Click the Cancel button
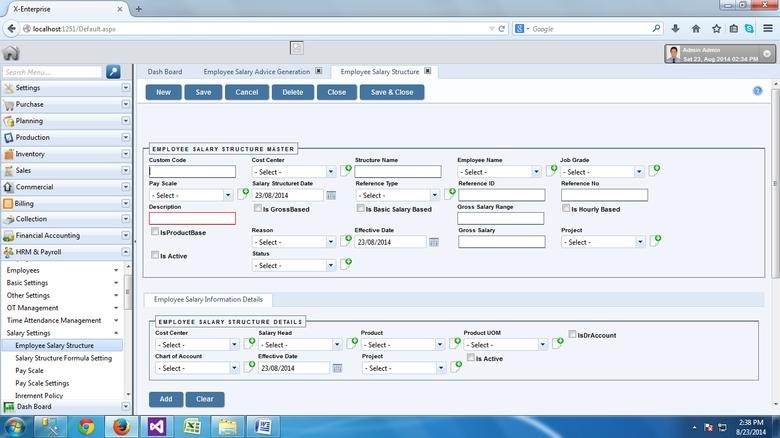Image resolution: width=780 pixels, height=438 pixels. coord(247,92)
